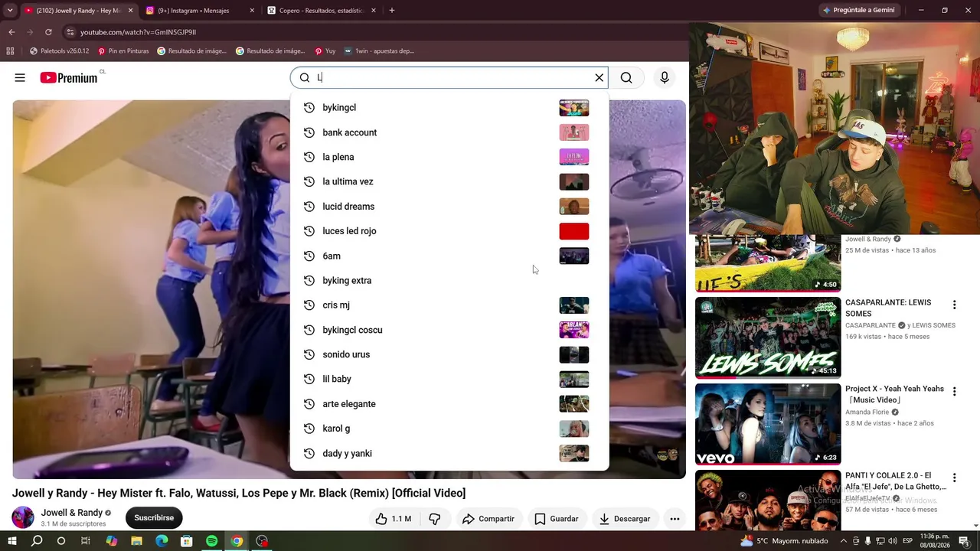Open more actions ellipsis under video
The height and width of the screenshot is (551, 980).
[x=675, y=519]
